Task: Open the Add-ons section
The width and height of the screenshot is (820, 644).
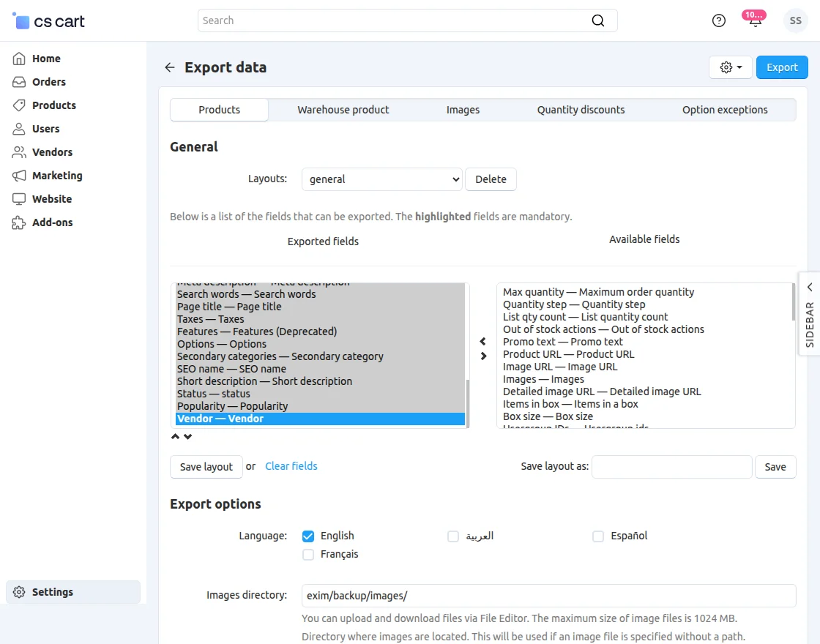Action: pyautogui.click(x=51, y=222)
